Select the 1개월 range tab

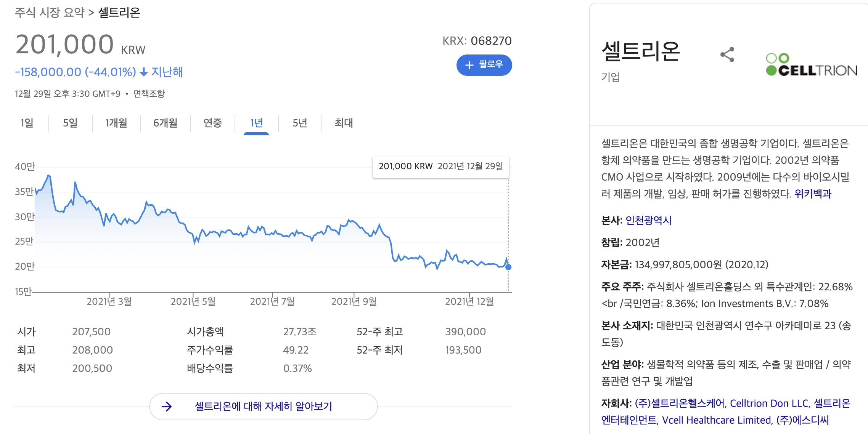tap(116, 123)
